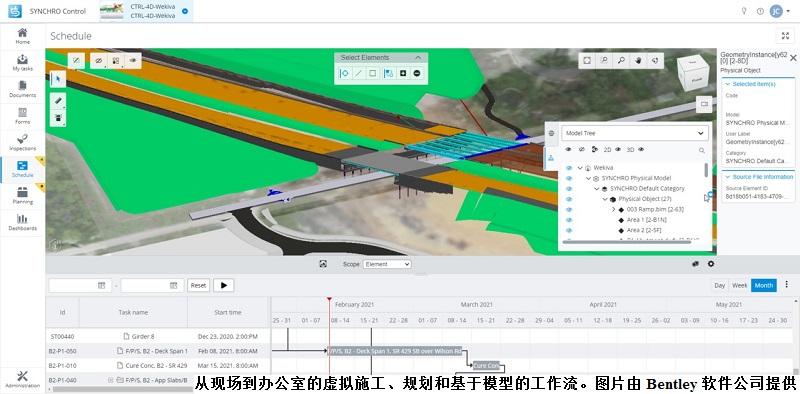Click the Reset button
Screen dimensions: 800x394
(x=198, y=285)
